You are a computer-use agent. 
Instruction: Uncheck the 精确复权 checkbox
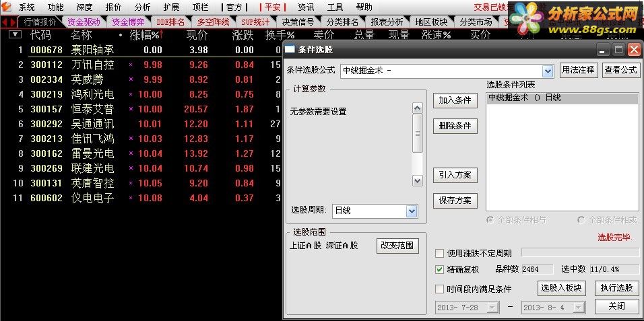(x=439, y=270)
